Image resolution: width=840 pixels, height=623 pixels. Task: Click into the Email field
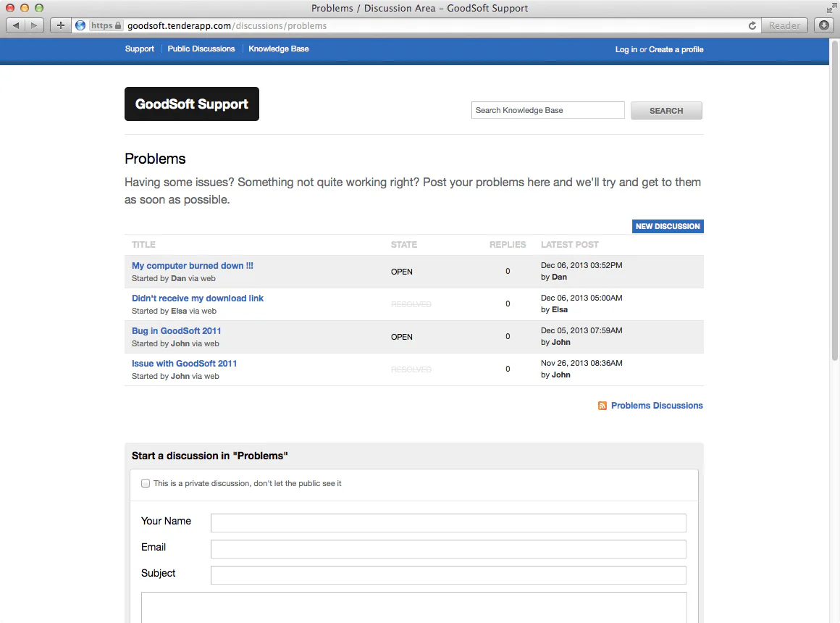coord(448,549)
